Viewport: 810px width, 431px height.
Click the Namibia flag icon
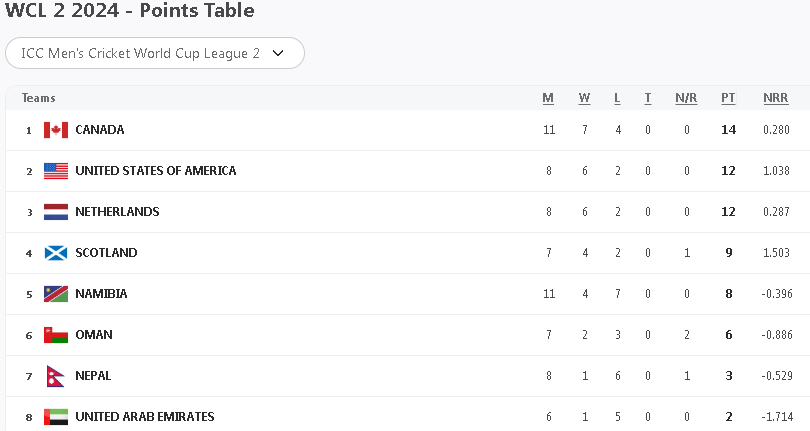click(x=56, y=294)
